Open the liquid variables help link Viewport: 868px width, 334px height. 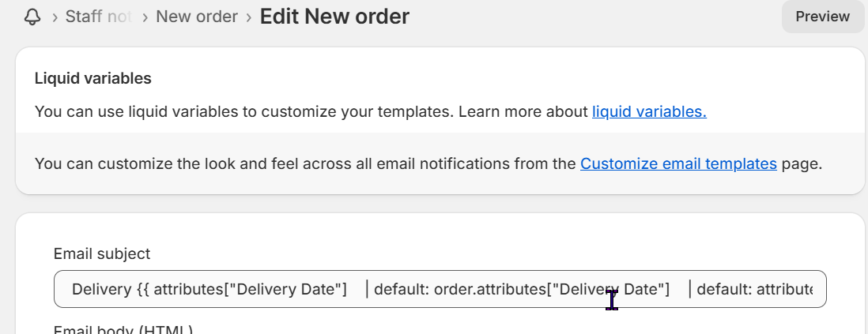click(649, 111)
